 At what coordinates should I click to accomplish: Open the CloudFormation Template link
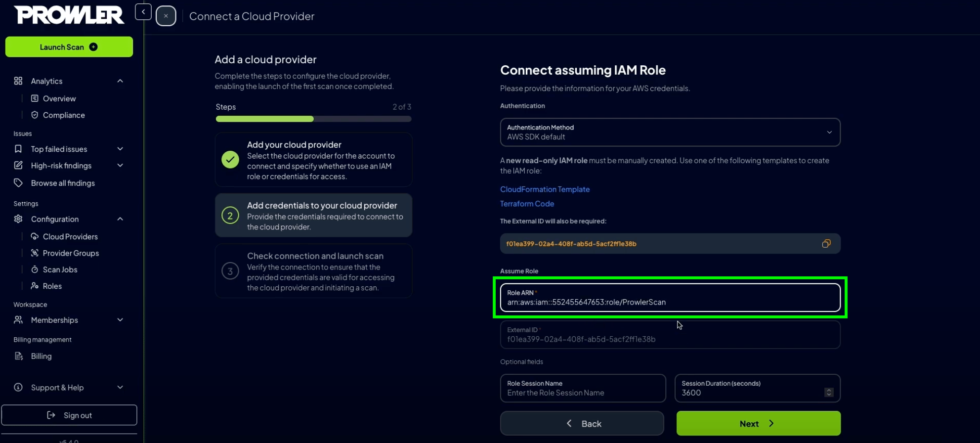point(545,189)
